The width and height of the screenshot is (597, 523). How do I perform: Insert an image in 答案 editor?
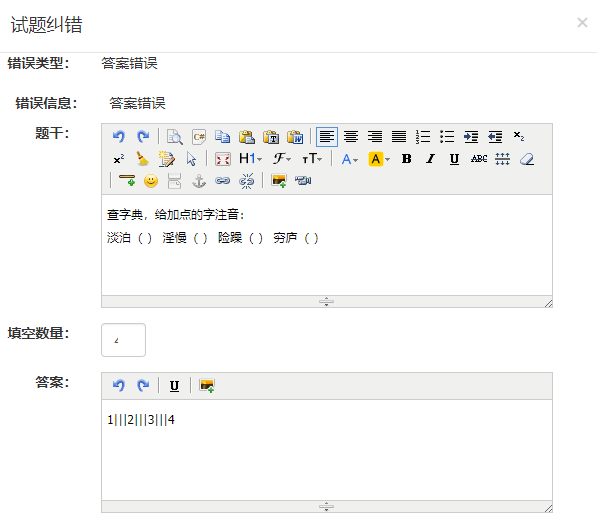click(207, 386)
